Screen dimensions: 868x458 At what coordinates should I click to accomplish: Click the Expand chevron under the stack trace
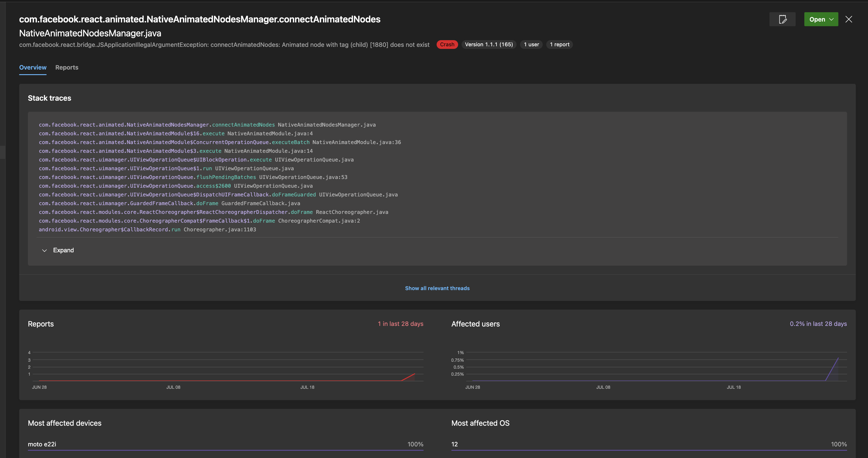[44, 250]
